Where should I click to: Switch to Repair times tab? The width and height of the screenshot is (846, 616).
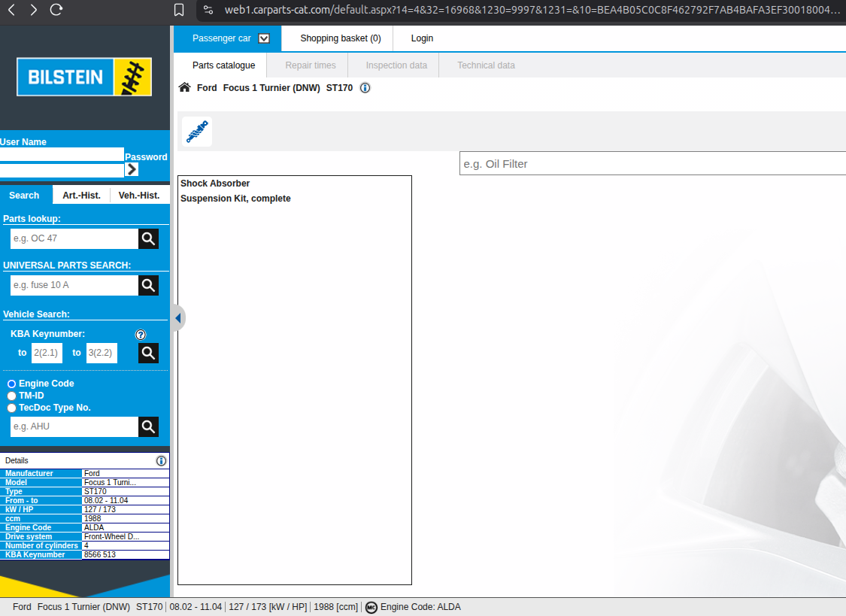(x=311, y=65)
